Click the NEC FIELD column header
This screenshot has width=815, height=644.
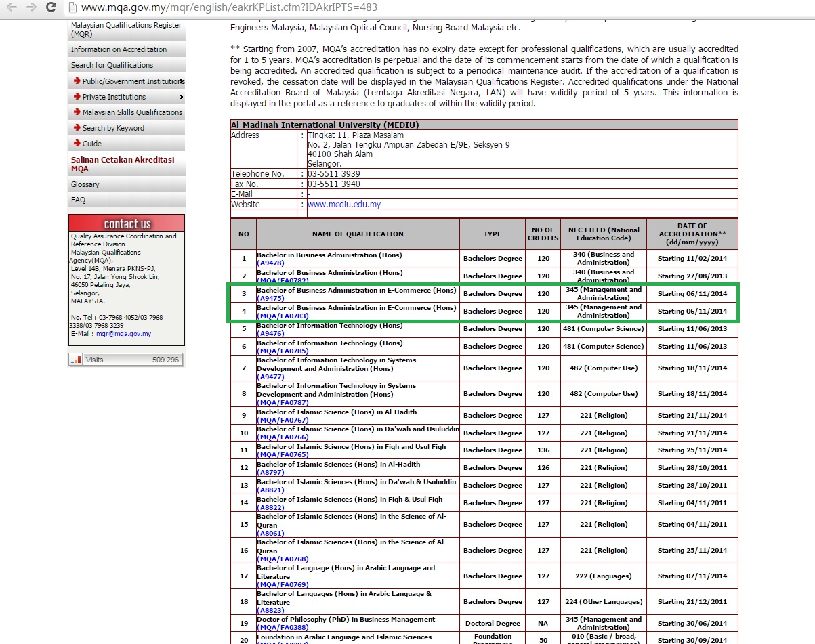604,234
